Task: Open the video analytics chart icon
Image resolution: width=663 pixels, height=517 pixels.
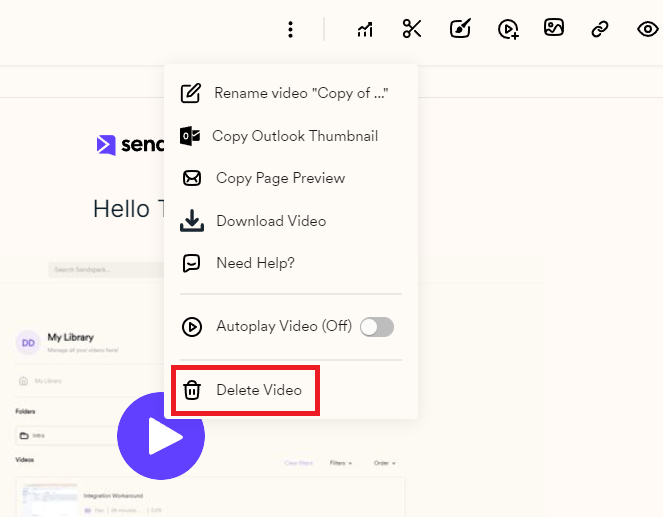Action: click(x=365, y=30)
